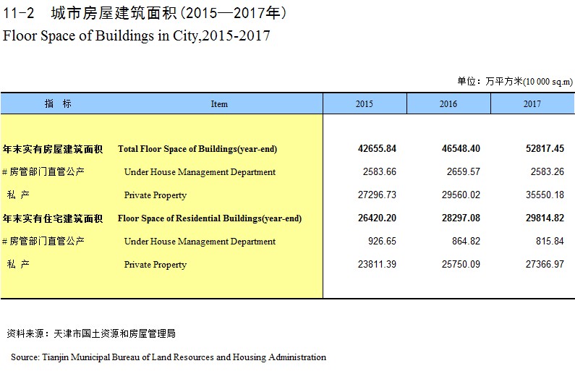Click 私产 label in the 27296.73 row
The height and width of the screenshot is (392, 575).
tap(18, 195)
